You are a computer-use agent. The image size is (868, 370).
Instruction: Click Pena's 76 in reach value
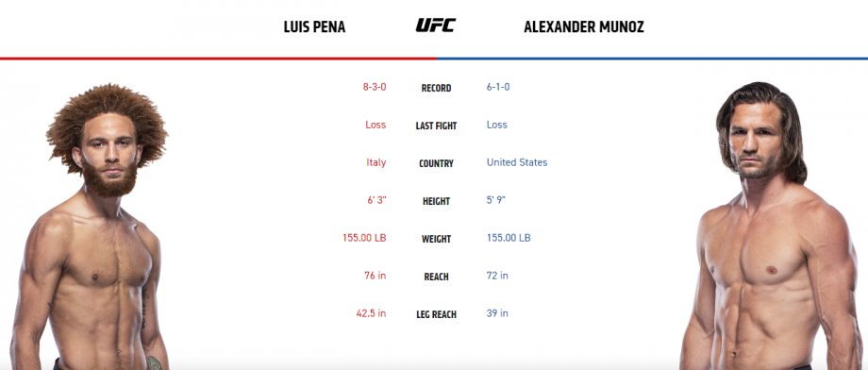375,276
